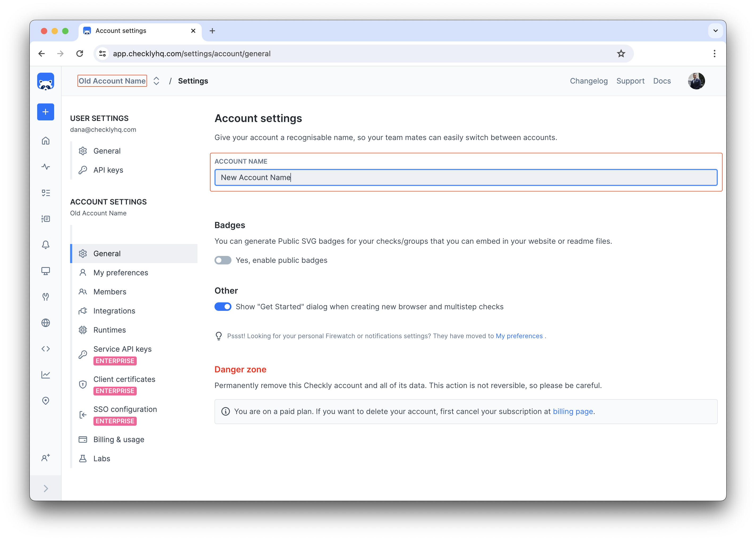Disable the Get Started dialog toggle
756x540 pixels.
coord(222,307)
